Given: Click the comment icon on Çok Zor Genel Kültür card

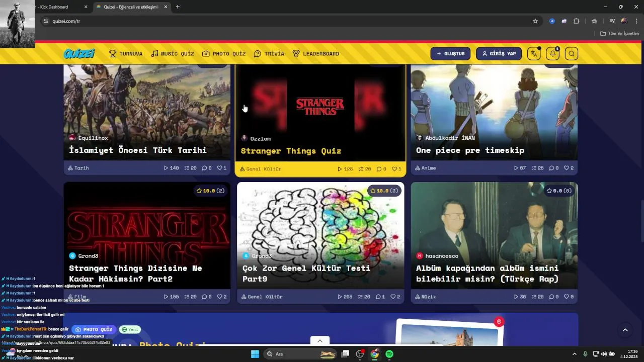Looking at the screenshot, I should pyautogui.click(x=378, y=297).
